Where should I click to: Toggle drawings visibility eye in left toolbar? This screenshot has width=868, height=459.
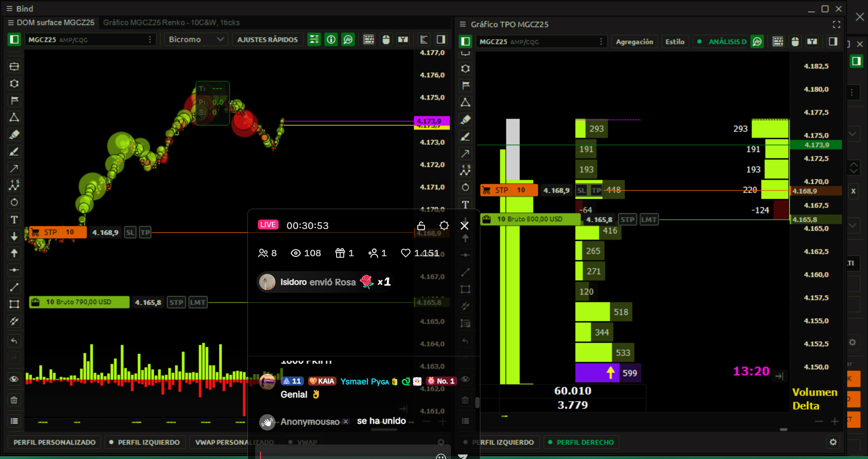(x=14, y=379)
